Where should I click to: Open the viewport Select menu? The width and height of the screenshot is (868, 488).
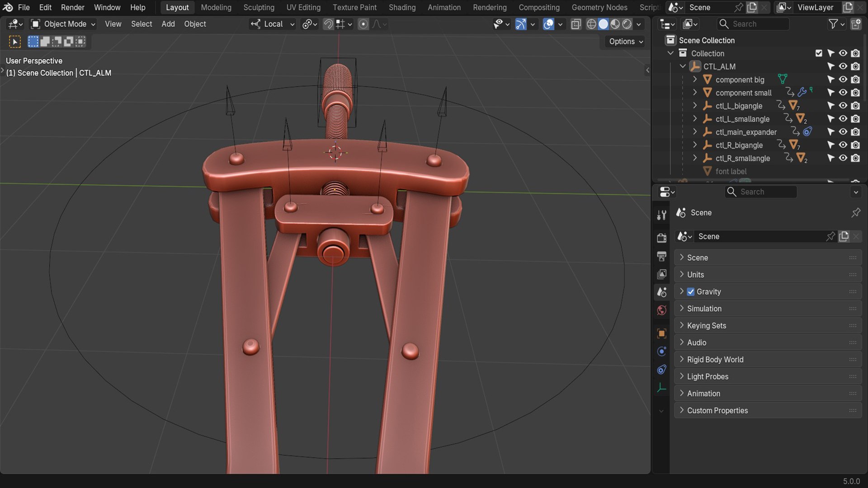142,24
